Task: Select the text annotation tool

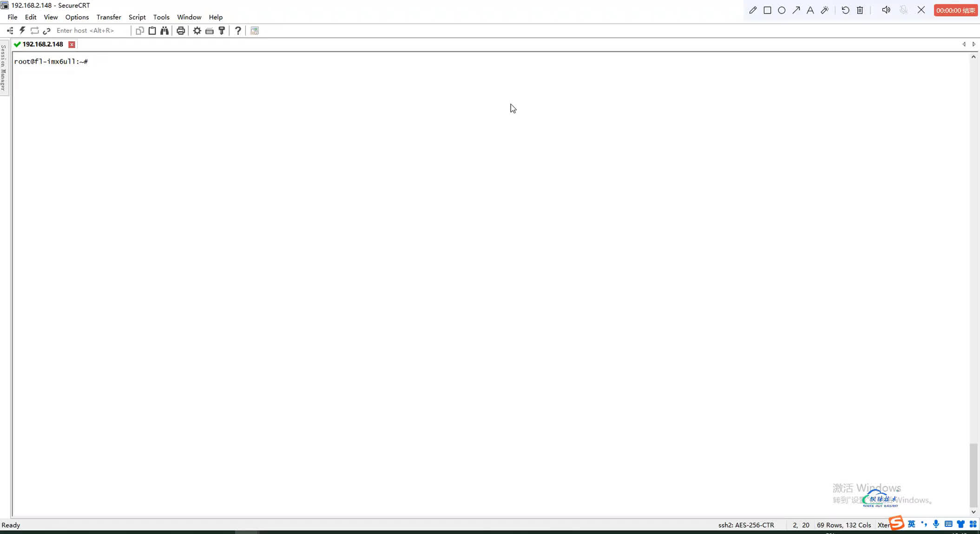Action: (810, 10)
